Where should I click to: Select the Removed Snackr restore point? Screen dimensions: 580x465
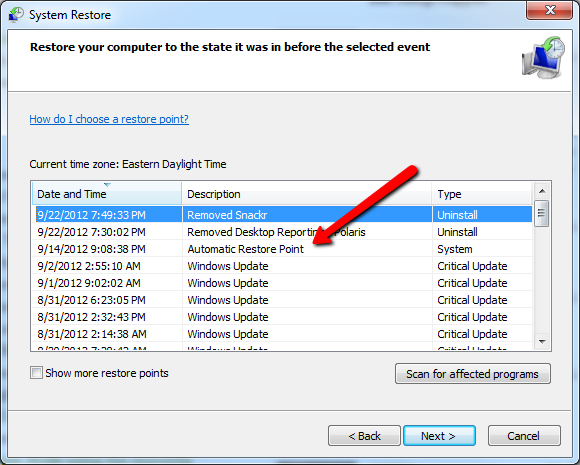(x=284, y=215)
